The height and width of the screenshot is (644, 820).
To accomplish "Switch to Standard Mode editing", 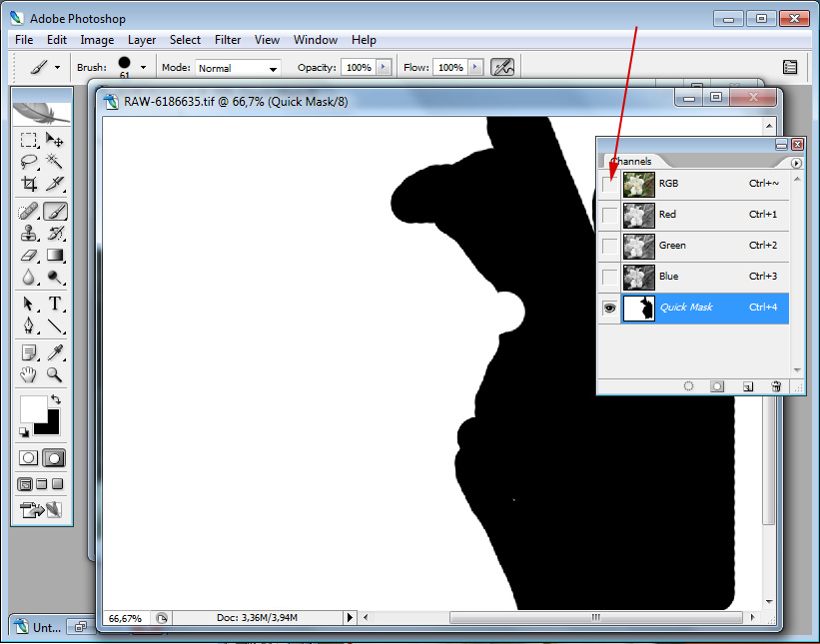I will coord(29,458).
